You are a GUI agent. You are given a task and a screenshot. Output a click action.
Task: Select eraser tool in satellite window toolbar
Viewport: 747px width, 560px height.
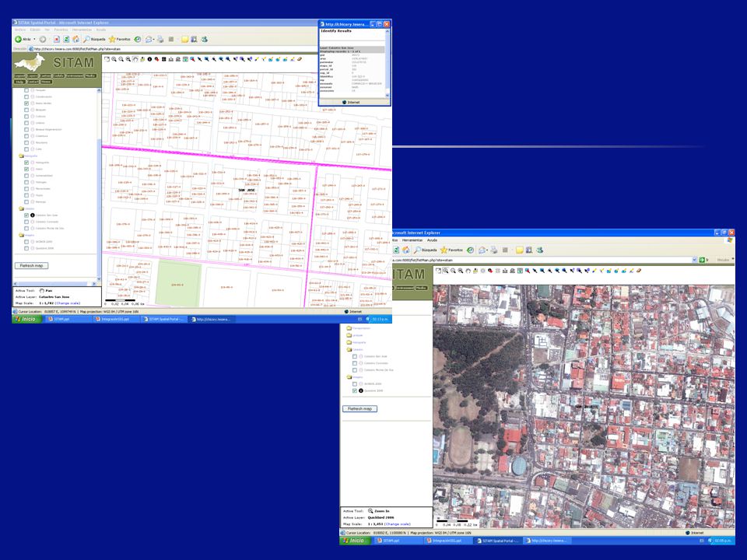[638, 271]
